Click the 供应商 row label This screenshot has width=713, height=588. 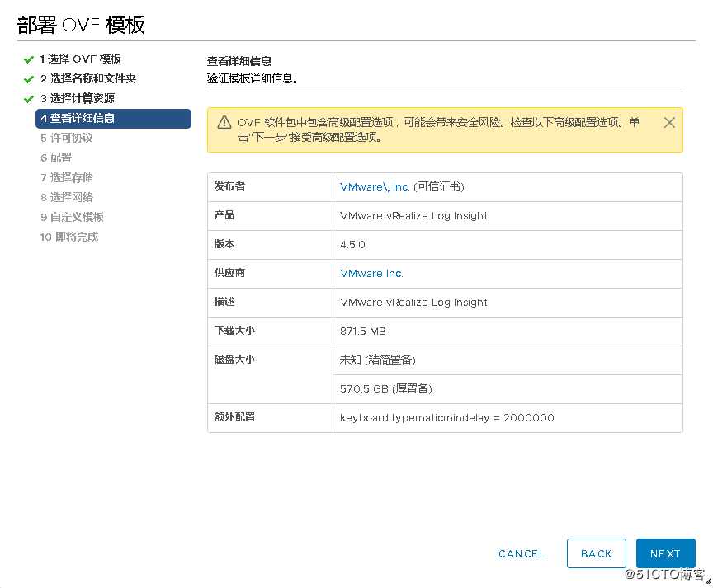[229, 273]
